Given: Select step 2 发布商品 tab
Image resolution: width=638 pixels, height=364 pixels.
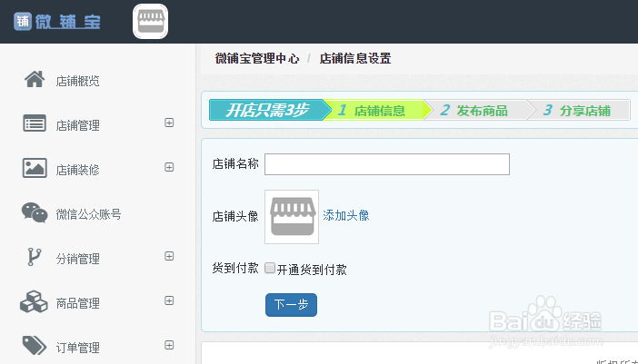Looking at the screenshot, I should coord(474,111).
